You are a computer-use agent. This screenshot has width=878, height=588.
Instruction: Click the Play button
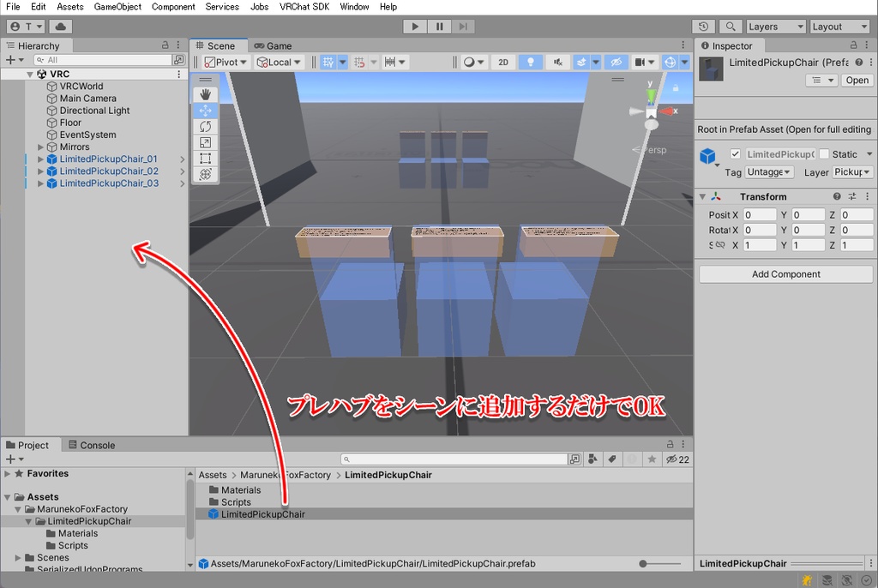(x=415, y=27)
